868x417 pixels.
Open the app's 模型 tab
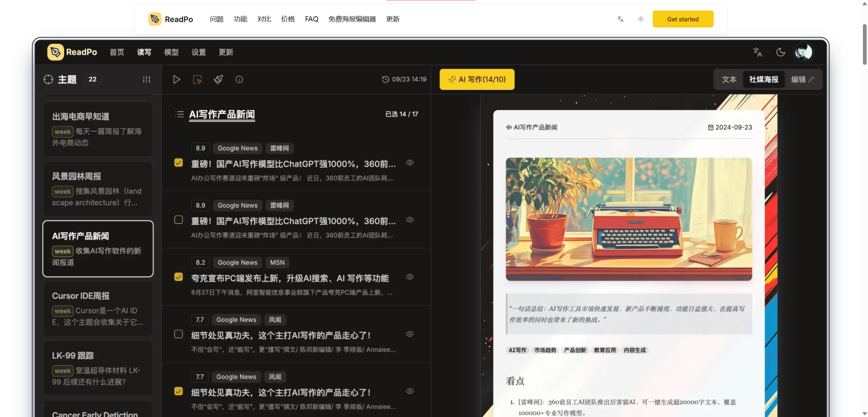[x=171, y=52]
